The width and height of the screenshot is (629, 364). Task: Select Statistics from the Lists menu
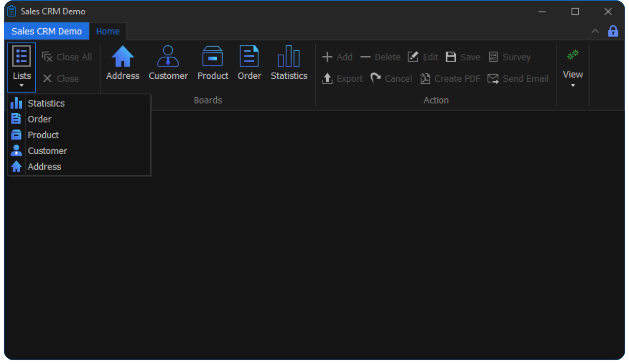tap(46, 103)
